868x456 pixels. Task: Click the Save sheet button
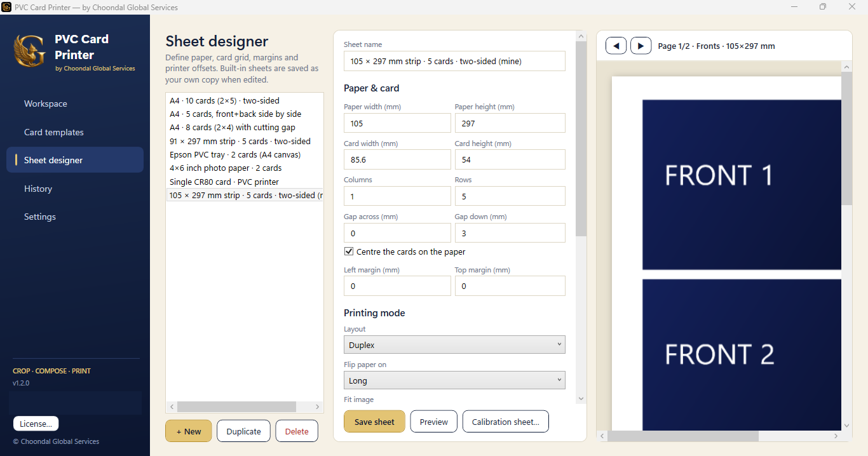point(374,422)
